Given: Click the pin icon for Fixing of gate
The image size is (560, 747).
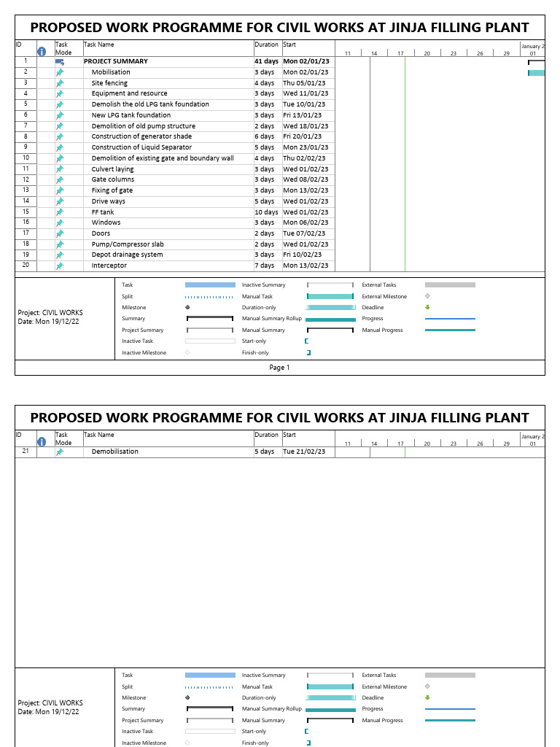Looking at the screenshot, I should (x=60, y=190).
